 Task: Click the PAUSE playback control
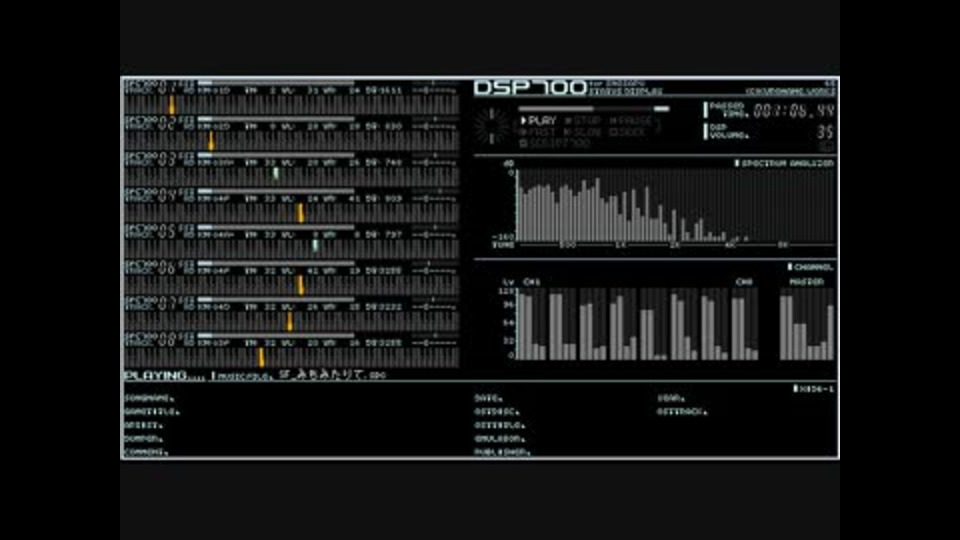630,121
